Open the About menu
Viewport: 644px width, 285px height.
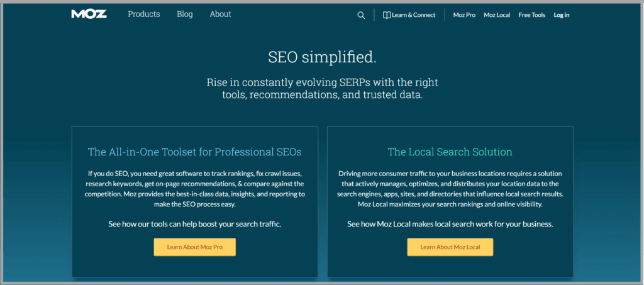(x=221, y=14)
